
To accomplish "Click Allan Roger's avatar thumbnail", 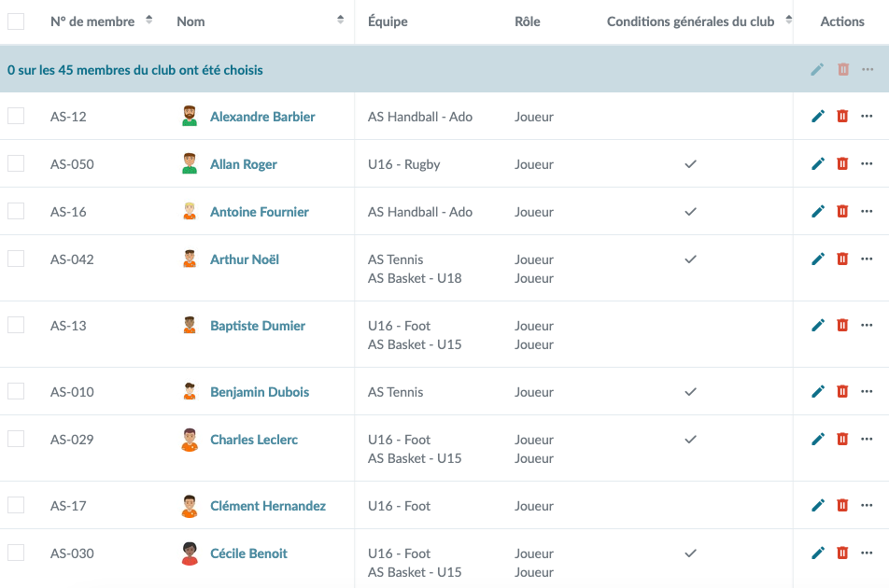I will coord(190,164).
